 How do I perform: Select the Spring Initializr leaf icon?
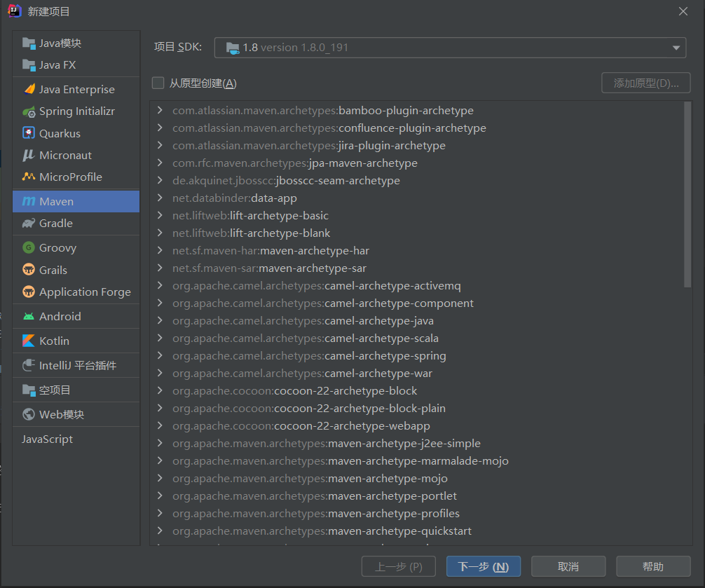click(x=29, y=111)
